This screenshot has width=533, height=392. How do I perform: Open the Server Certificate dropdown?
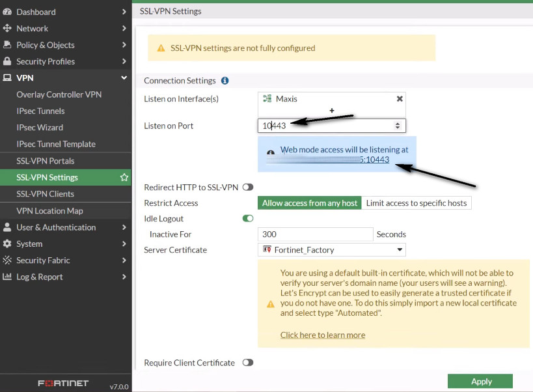[x=332, y=250]
